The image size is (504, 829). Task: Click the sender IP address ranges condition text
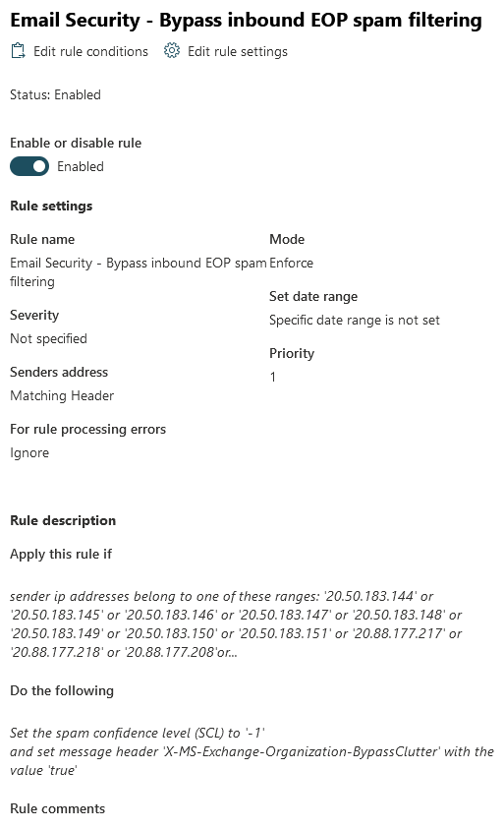pyautogui.click(x=236, y=623)
